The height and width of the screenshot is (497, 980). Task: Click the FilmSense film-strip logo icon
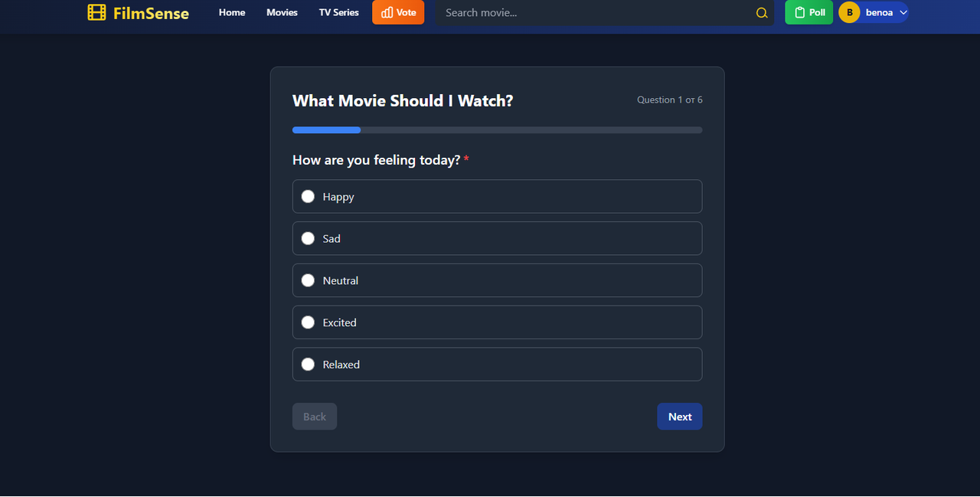(x=96, y=12)
